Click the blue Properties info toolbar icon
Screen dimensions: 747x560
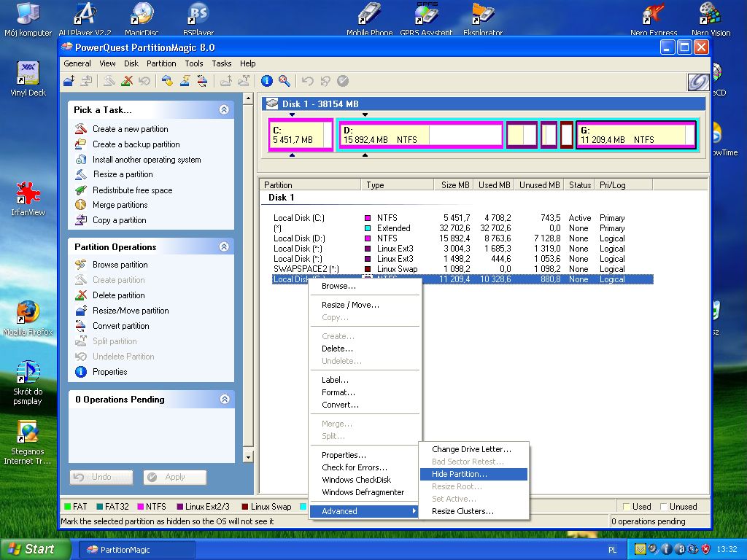[x=267, y=81]
